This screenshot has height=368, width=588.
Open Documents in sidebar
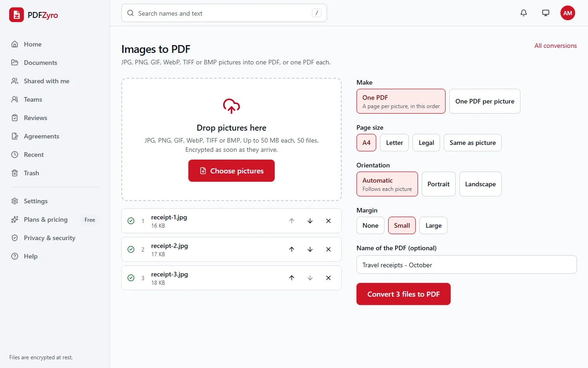click(x=55, y=63)
